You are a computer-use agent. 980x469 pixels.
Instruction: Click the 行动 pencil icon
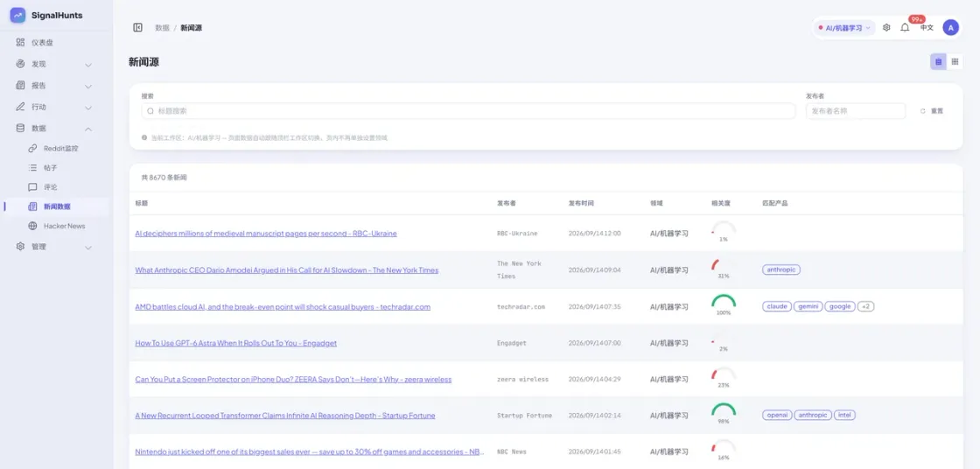click(20, 106)
